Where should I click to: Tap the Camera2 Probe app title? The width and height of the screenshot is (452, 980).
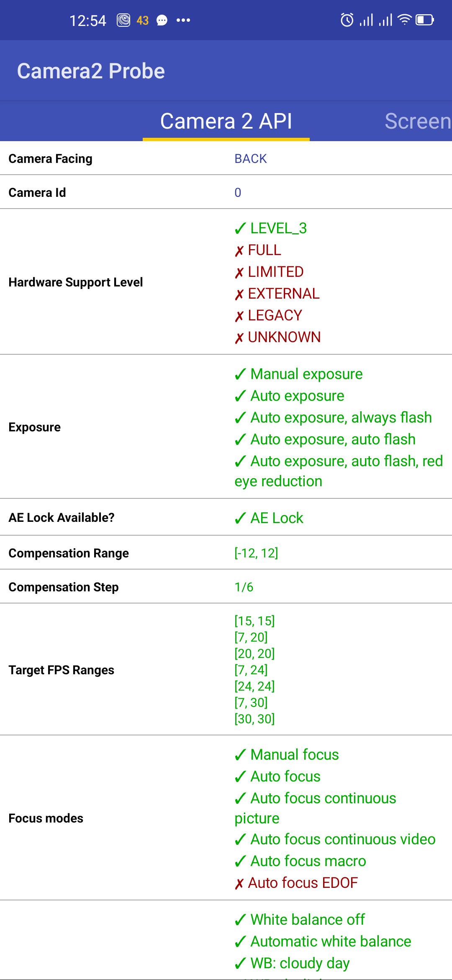[91, 71]
